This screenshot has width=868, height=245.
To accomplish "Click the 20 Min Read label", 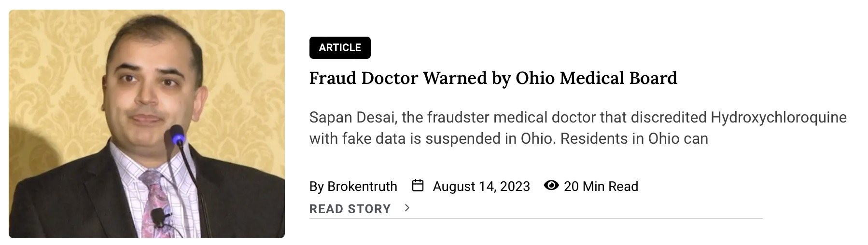I will [x=601, y=186].
